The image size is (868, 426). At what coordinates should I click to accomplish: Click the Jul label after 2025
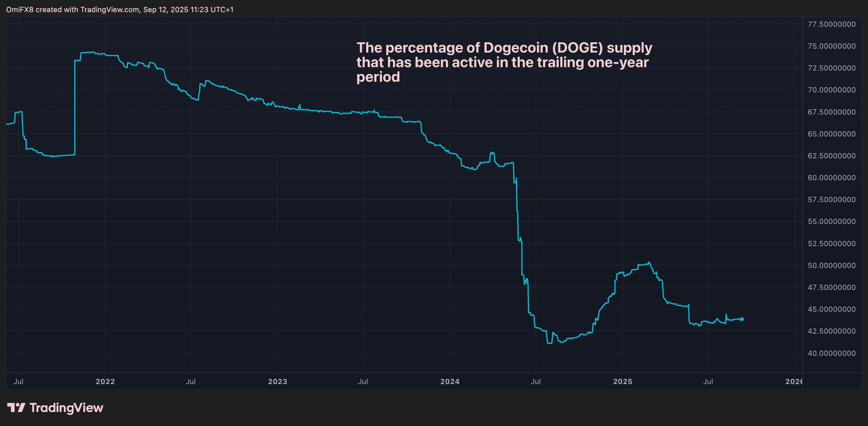pos(708,382)
